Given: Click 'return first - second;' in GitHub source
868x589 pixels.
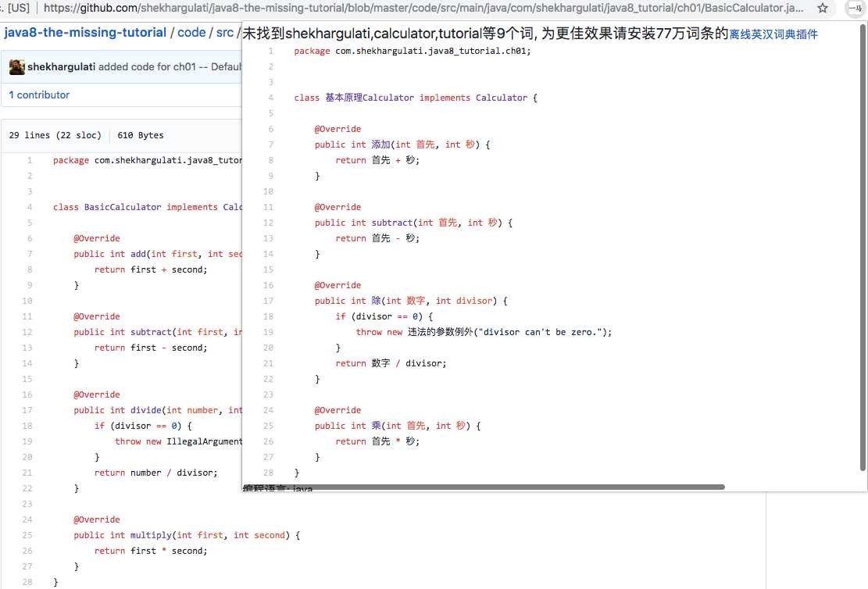Looking at the screenshot, I should [x=151, y=348].
